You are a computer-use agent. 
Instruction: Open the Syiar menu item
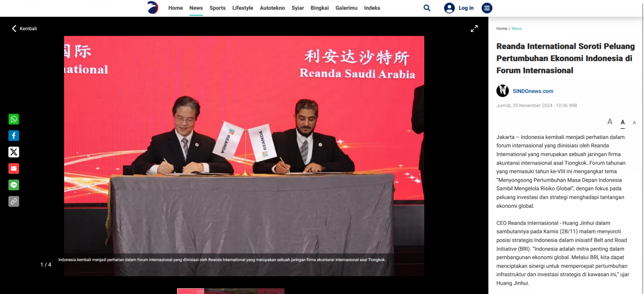coord(298,8)
